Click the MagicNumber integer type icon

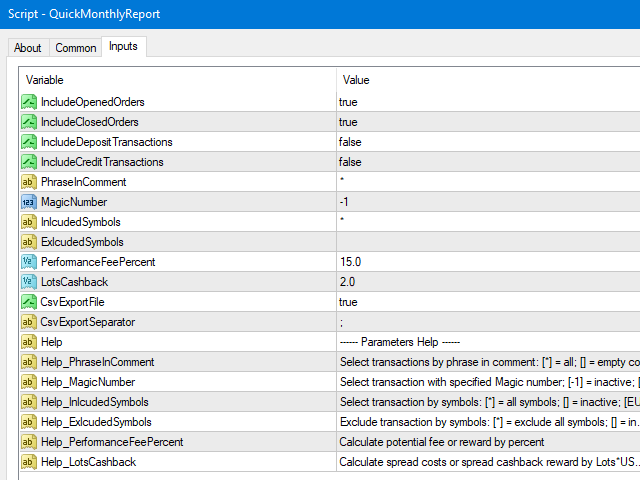coord(29,202)
